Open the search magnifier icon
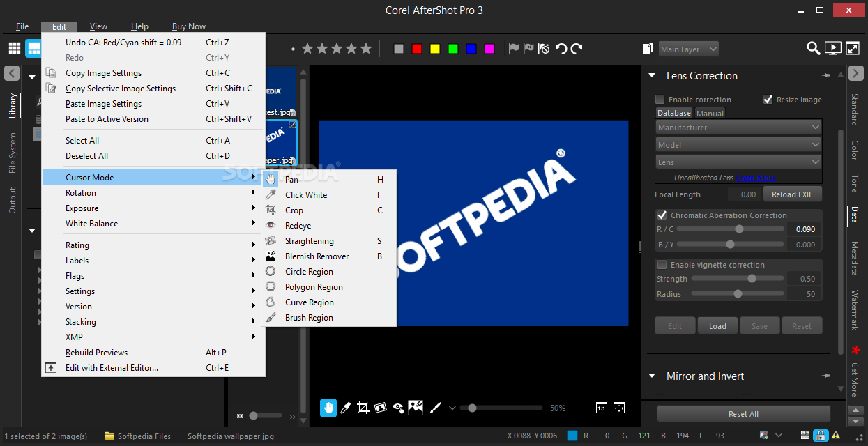This screenshot has width=868, height=446. (814, 48)
